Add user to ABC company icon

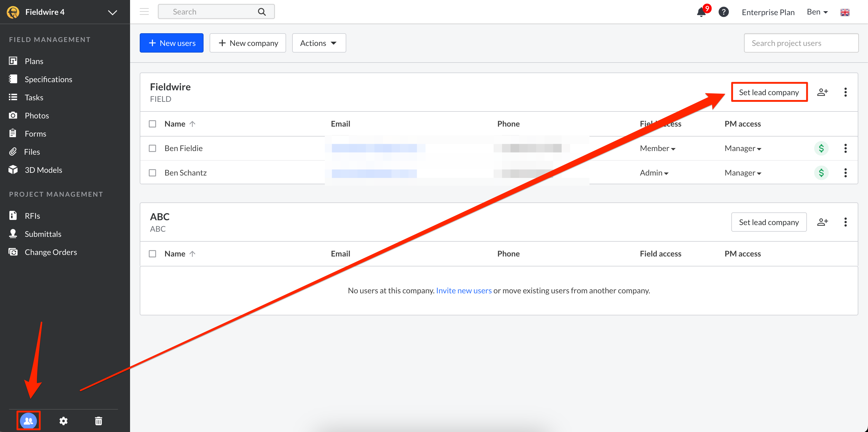click(x=823, y=222)
